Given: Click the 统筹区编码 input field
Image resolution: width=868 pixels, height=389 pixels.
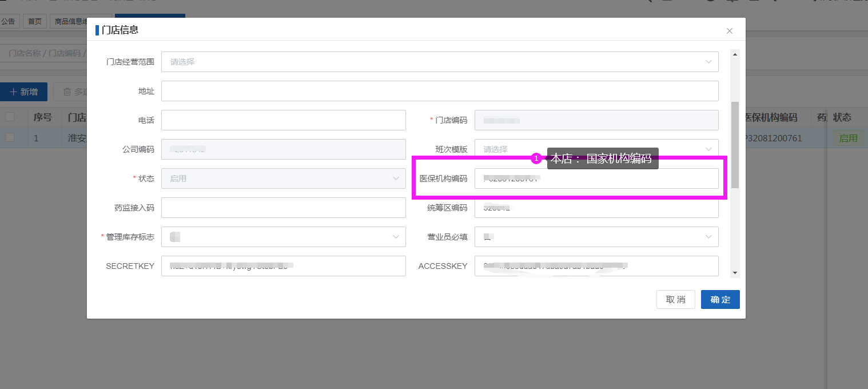Looking at the screenshot, I should [596, 208].
